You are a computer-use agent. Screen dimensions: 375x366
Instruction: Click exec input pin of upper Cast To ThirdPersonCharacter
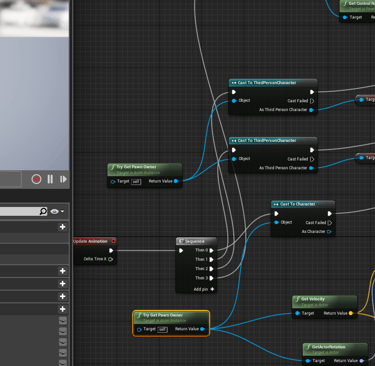coord(234,92)
